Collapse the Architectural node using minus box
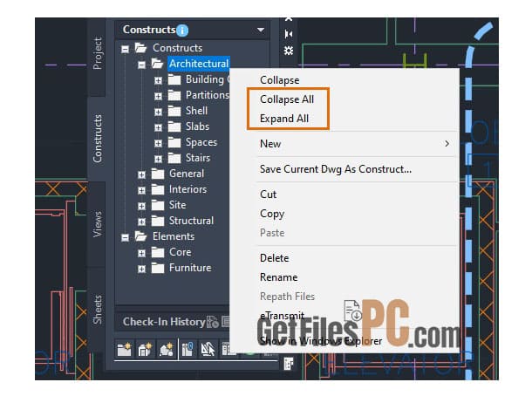Screen dimensions: 532x396 [x=141, y=65]
